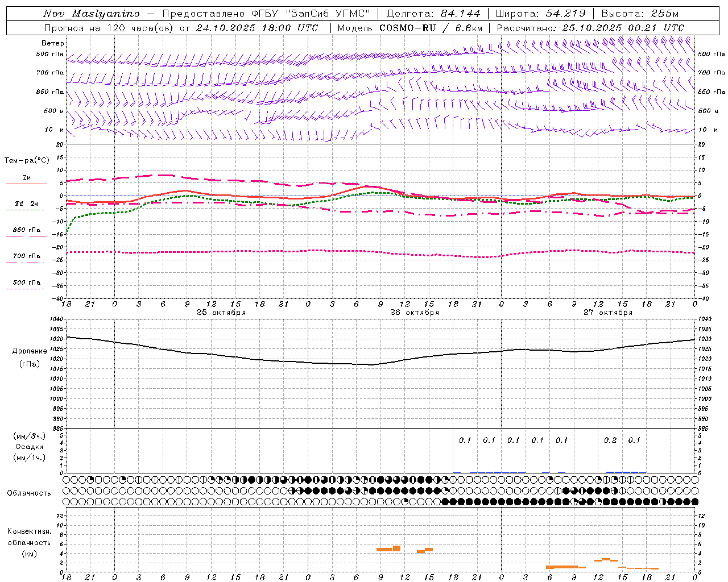Click the computed time Рассчитано: 25.10.2025 00:21 UTC
The width and height of the screenshot is (728, 582).
coord(590,28)
